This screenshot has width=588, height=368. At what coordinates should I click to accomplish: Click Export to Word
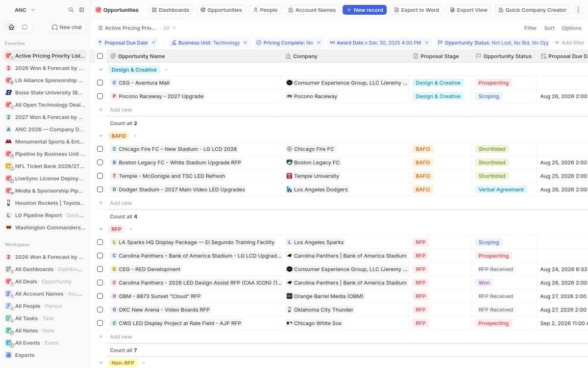416,10
